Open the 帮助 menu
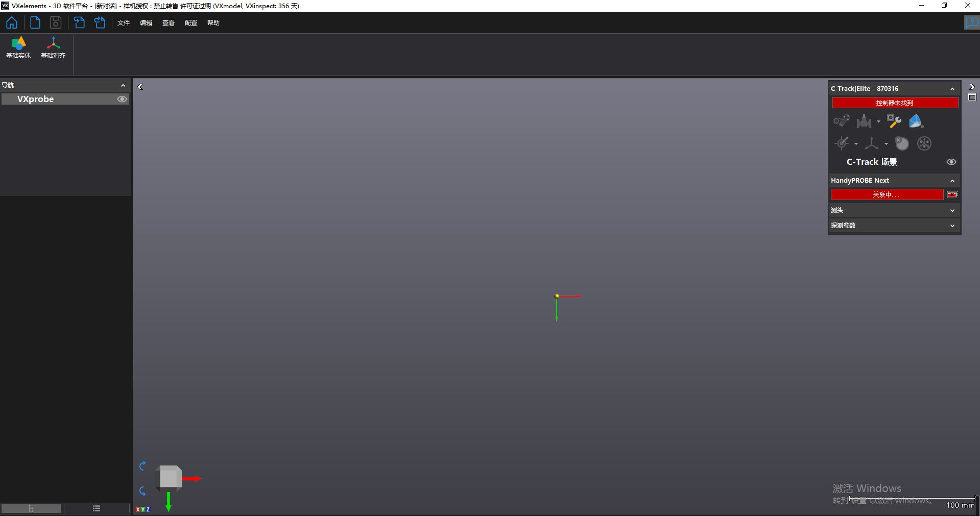980x516 pixels. click(213, 23)
